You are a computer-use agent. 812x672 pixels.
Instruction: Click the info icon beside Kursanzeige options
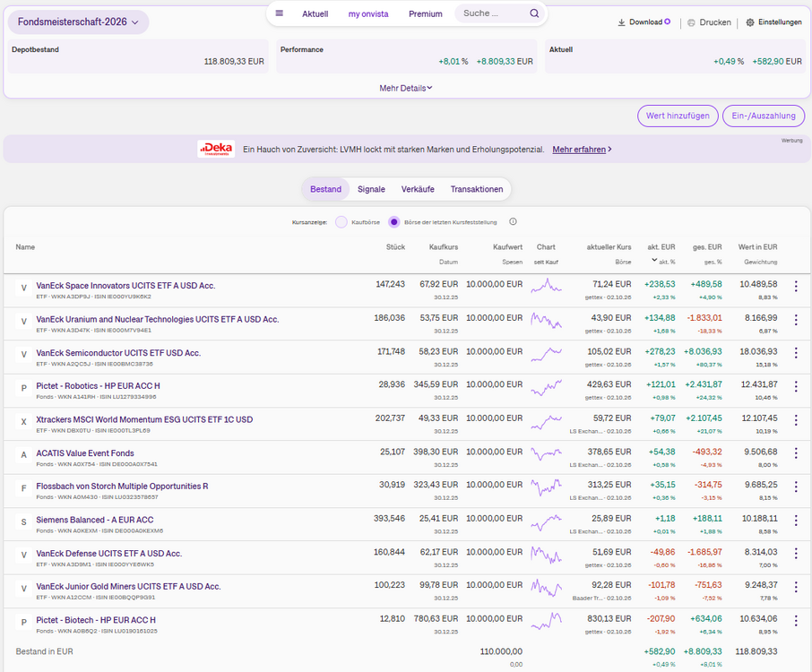click(513, 221)
